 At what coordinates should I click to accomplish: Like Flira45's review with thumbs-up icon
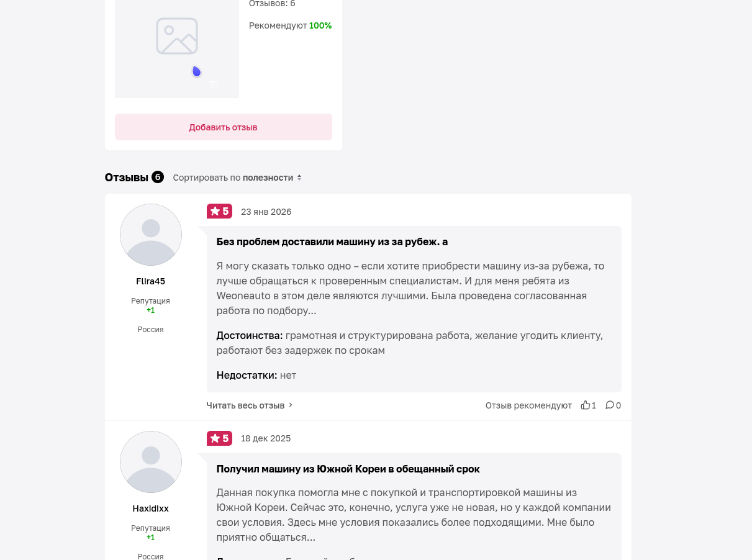coord(585,405)
